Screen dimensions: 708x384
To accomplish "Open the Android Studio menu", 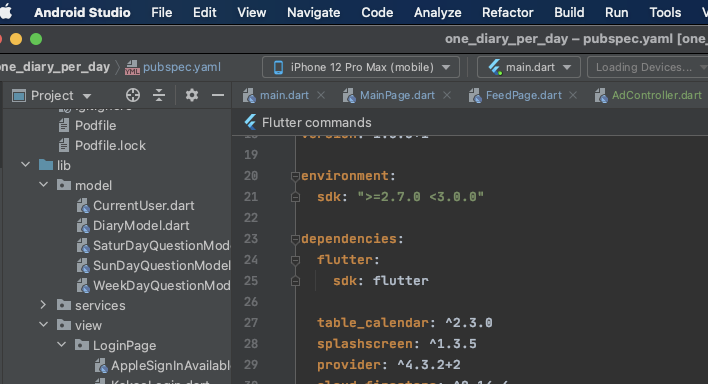I will point(82,12).
